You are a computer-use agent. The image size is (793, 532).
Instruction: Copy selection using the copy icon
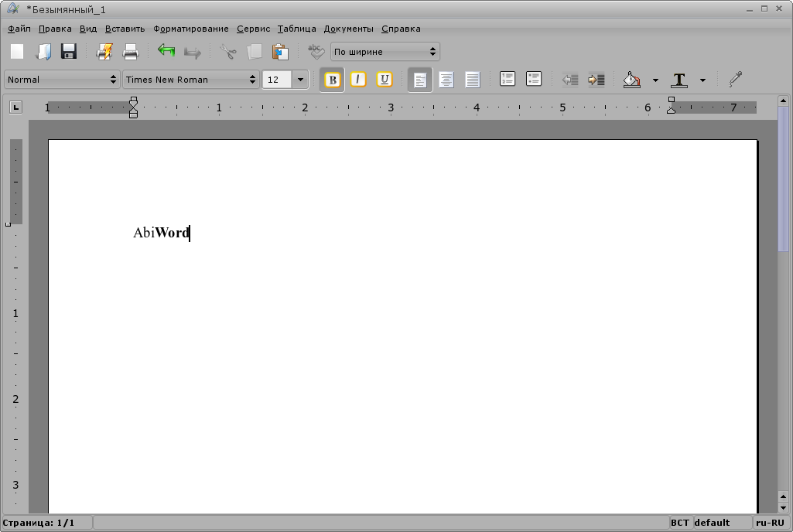(x=255, y=52)
